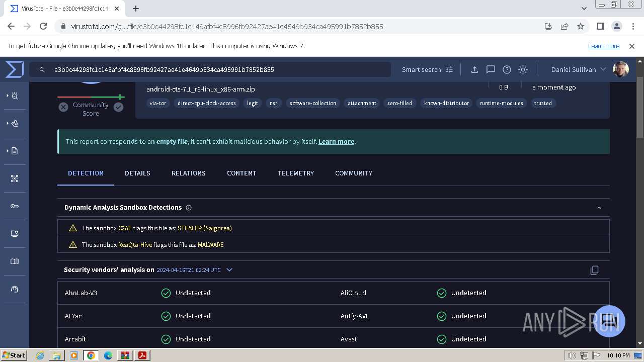The image size is (644, 362).
Task: Collapse the Dynamic Analysis Sandbox Detections section
Action: coord(599,208)
